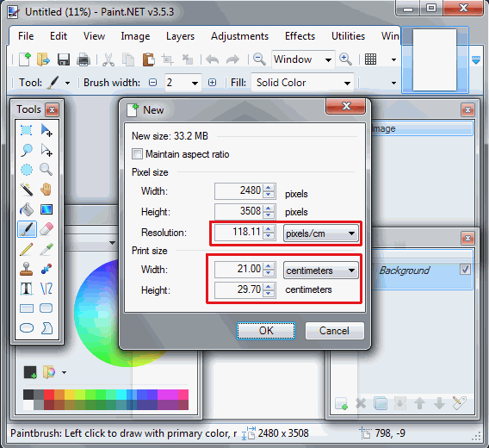This screenshot has height=448, width=489.
Task: Select the Rounded Rectangle tool
Action: click(x=46, y=308)
